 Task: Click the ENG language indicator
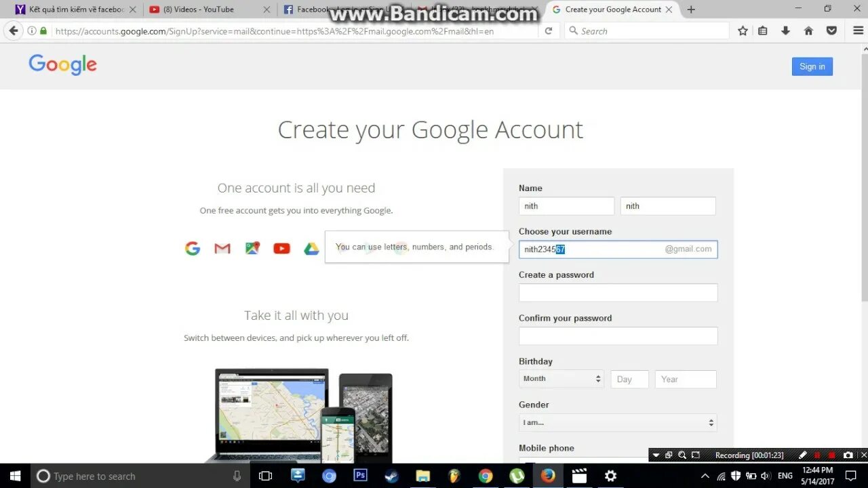785,476
